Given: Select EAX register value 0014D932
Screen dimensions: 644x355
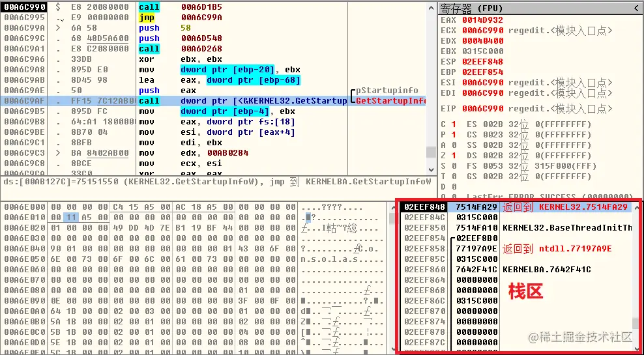Looking at the screenshot, I should (x=482, y=20).
